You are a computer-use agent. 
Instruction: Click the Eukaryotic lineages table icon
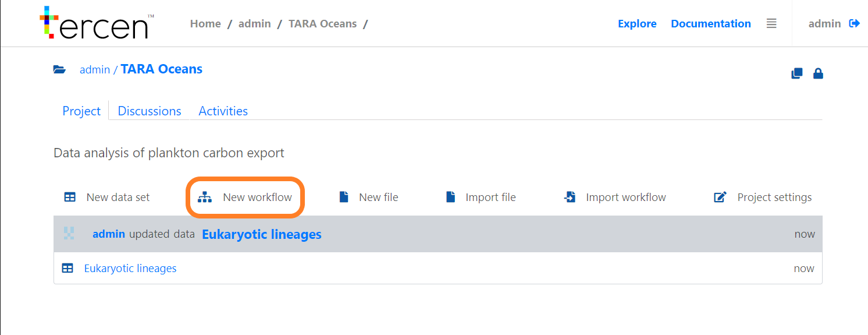67,268
